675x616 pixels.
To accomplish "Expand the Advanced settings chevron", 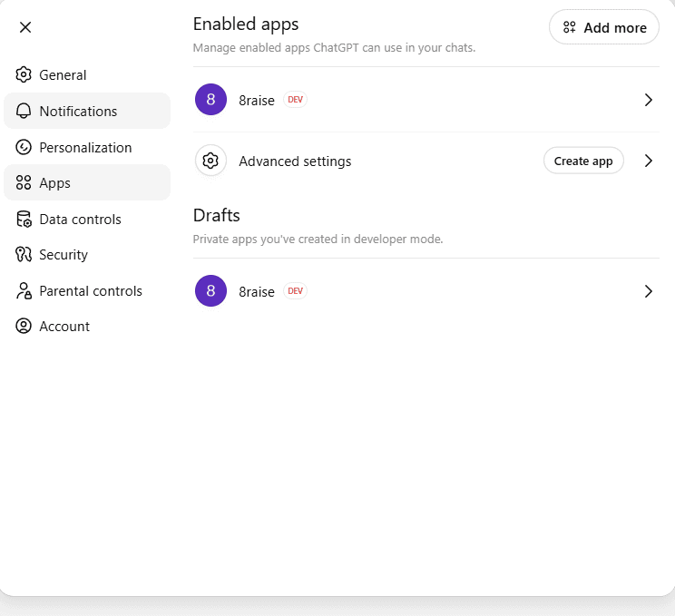I will (x=649, y=161).
